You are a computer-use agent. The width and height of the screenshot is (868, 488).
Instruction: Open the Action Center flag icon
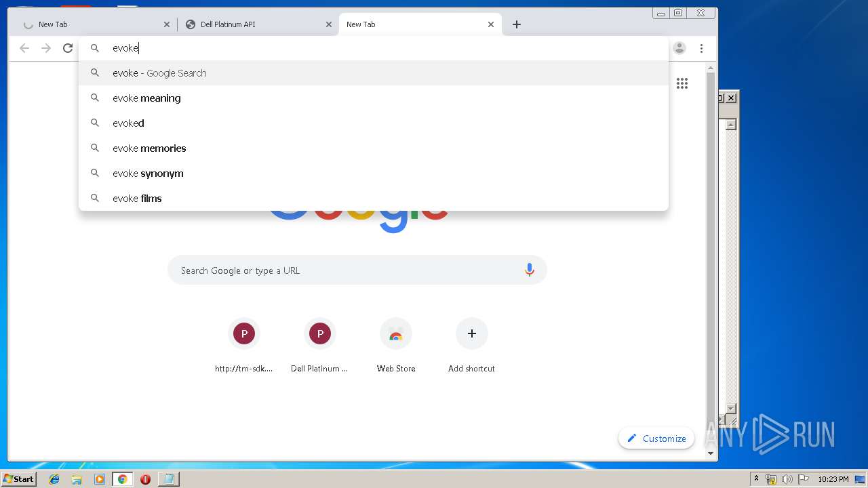(804, 479)
